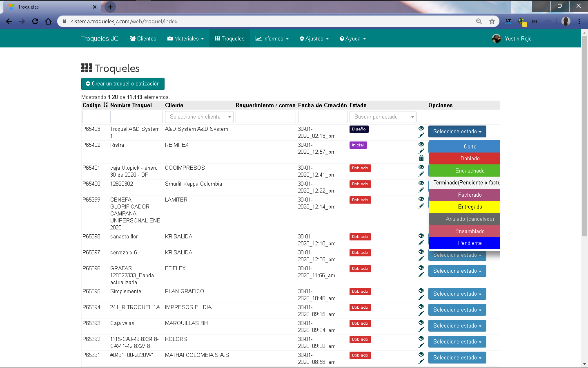Click the trash delete icon for Ristra row
Viewport: 588px width, 368px height.
coord(421,158)
